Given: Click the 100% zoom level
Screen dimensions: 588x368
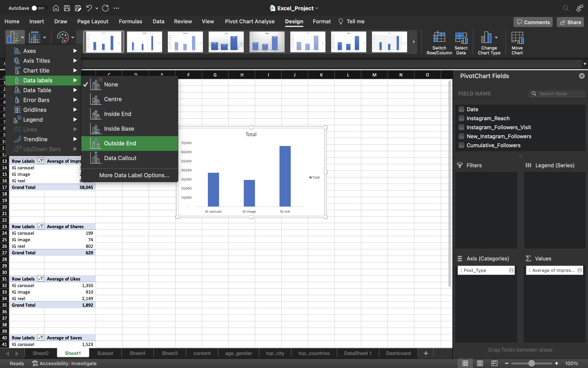Looking at the screenshot, I should (571, 363).
